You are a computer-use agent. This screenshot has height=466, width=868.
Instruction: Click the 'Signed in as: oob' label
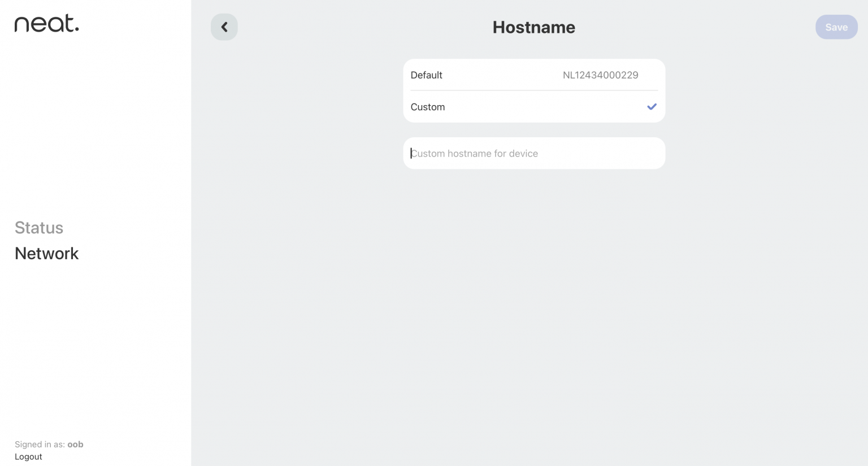click(x=49, y=444)
